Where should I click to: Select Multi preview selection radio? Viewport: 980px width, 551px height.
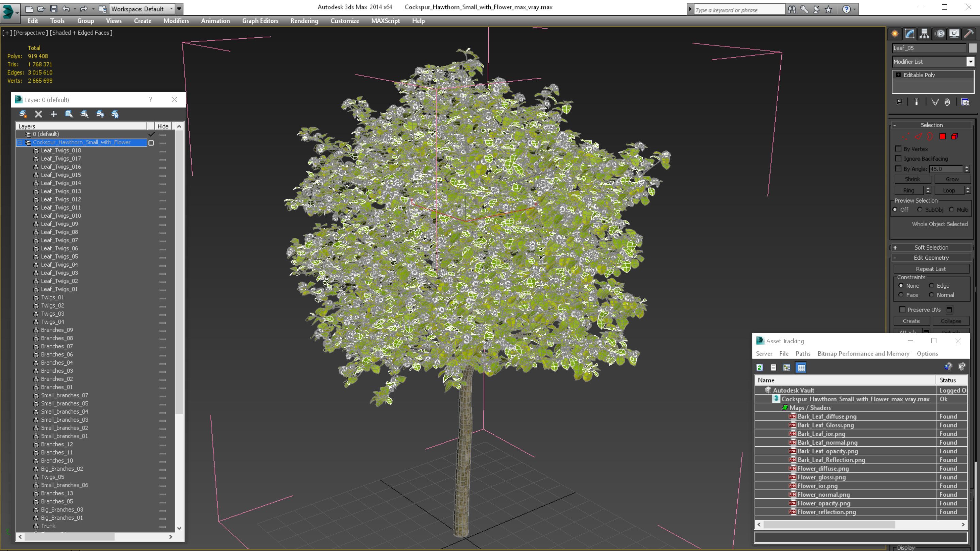point(951,210)
